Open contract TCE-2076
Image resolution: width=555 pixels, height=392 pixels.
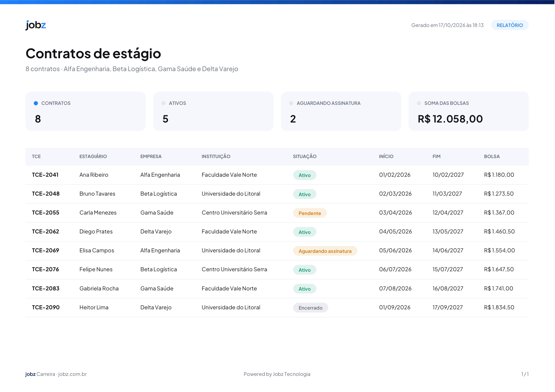click(45, 269)
